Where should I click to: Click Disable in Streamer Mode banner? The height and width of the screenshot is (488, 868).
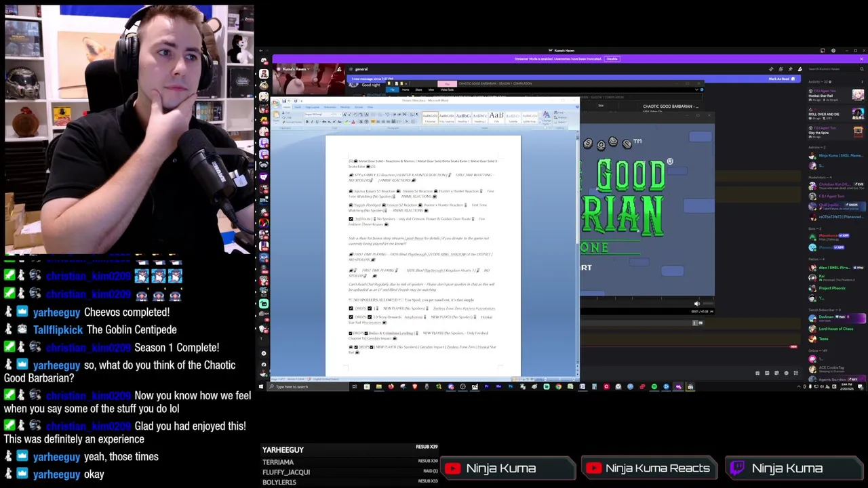click(x=612, y=59)
